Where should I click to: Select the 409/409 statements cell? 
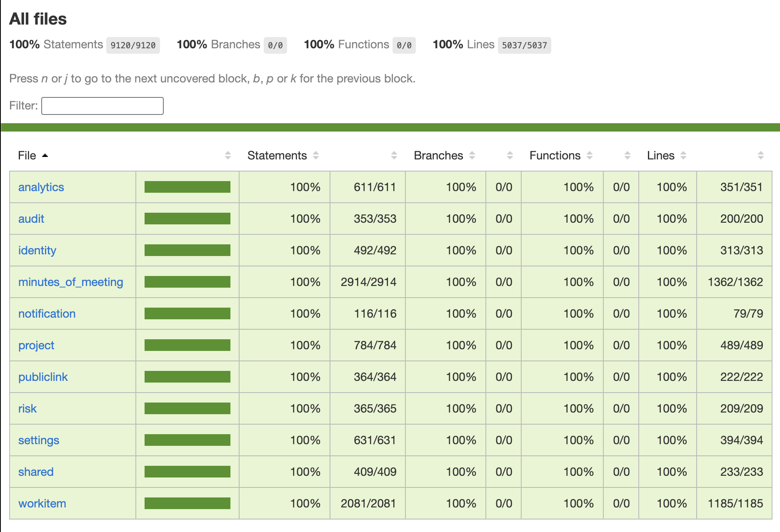(x=368, y=472)
